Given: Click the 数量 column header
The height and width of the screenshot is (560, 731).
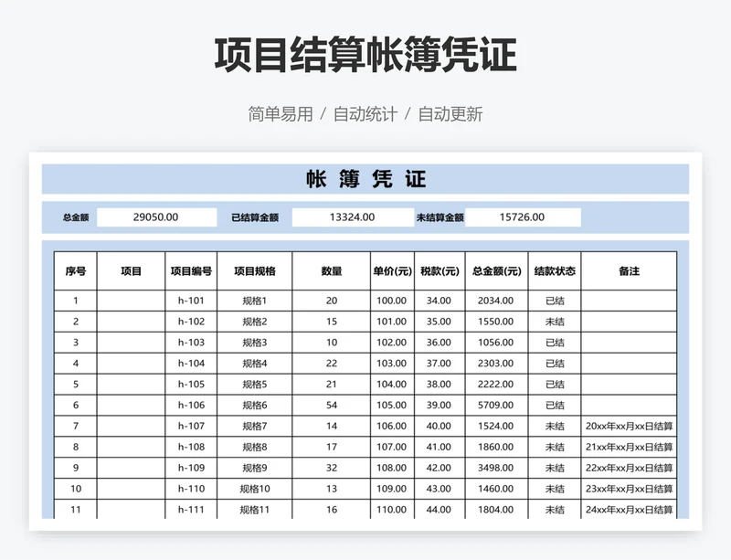Looking at the screenshot, I should pos(332,271).
